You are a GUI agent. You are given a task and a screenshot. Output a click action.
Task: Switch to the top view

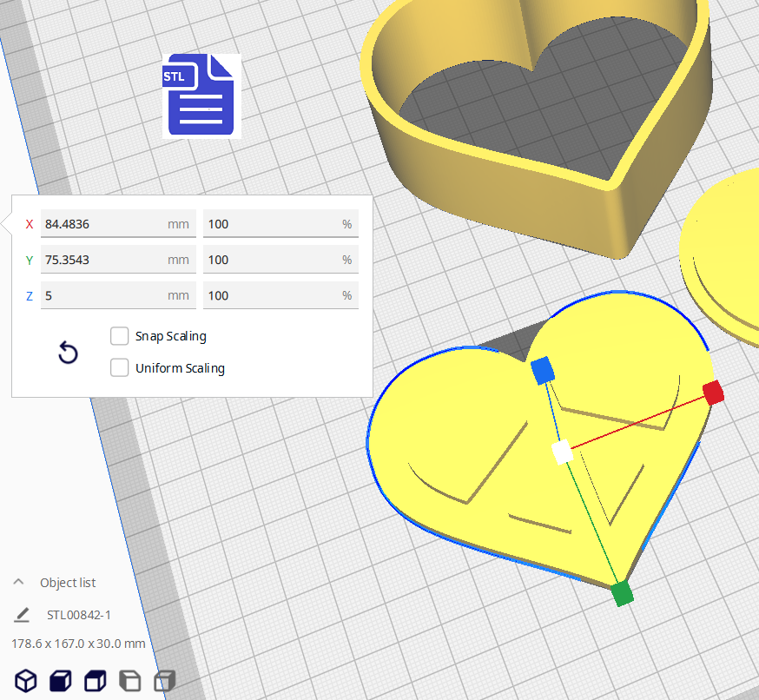[95, 681]
